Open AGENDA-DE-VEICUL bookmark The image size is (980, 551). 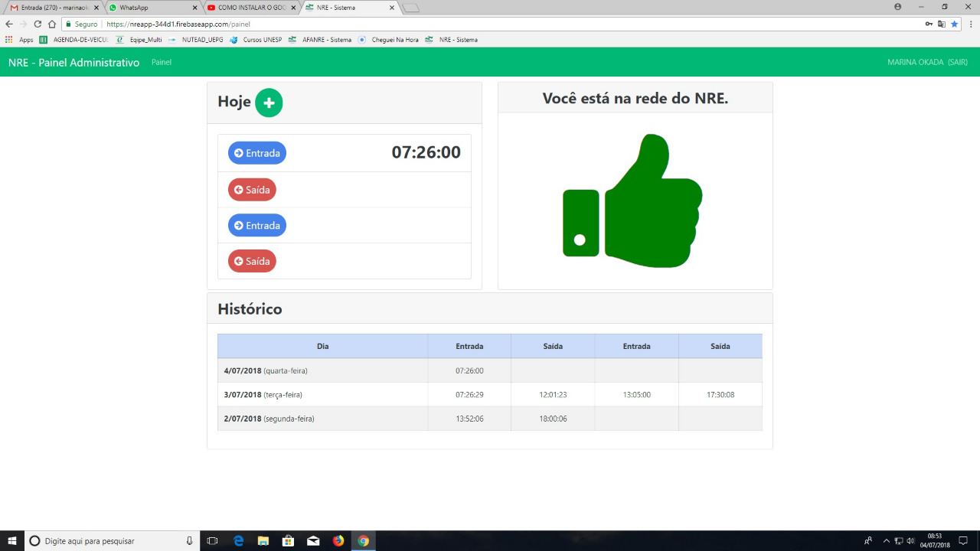[x=74, y=40]
